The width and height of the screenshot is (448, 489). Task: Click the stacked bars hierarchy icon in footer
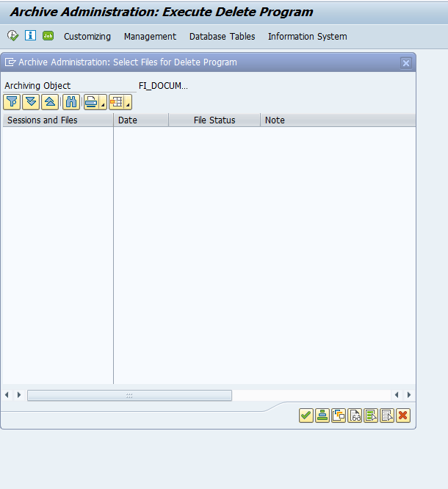(322, 416)
